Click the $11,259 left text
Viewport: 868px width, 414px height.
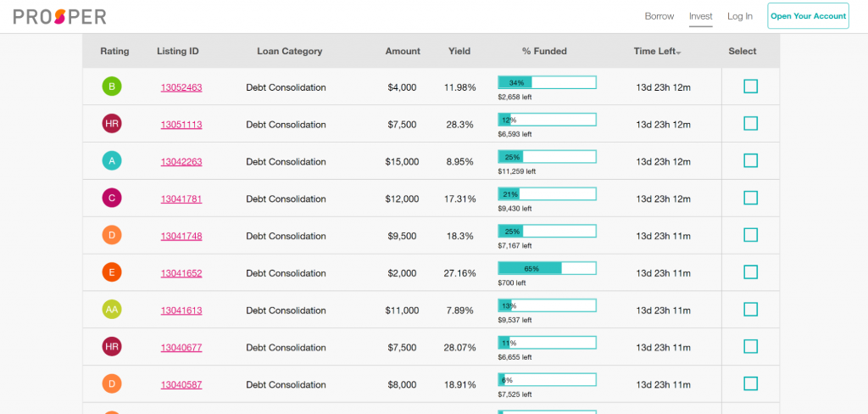[517, 171]
